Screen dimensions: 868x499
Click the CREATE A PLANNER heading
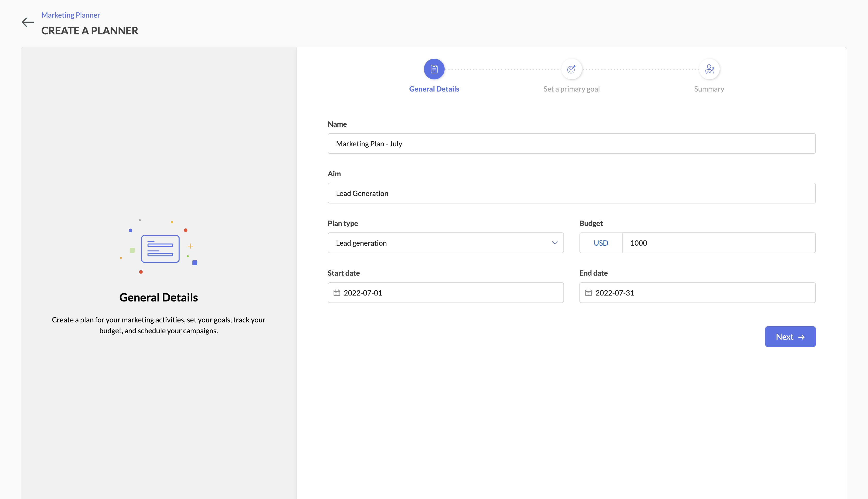pos(90,31)
